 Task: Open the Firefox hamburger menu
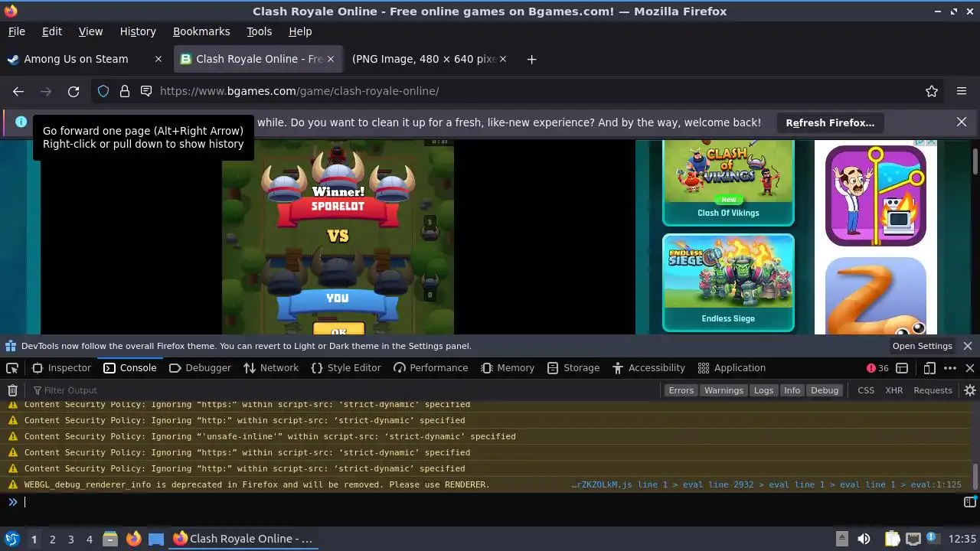[x=962, y=91]
